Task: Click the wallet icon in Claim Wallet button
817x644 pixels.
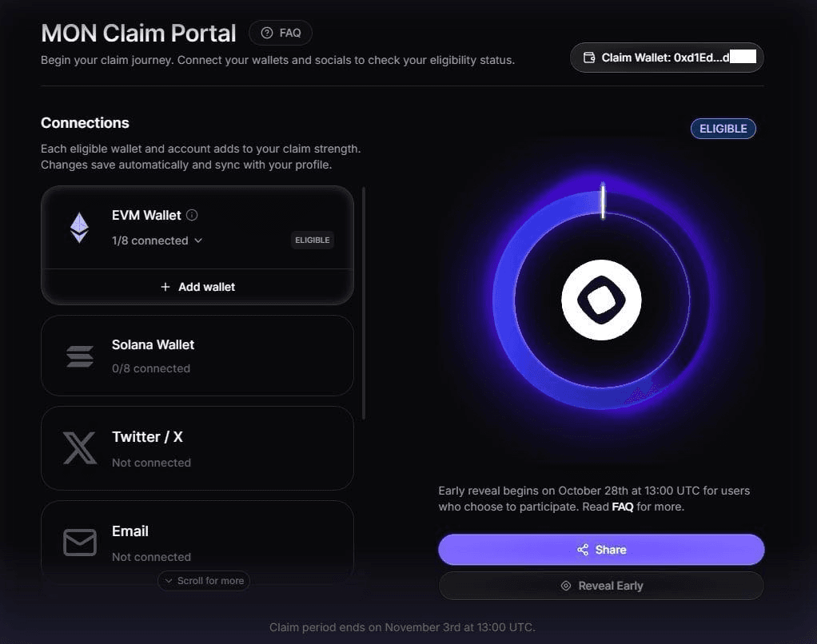Action: [589, 58]
